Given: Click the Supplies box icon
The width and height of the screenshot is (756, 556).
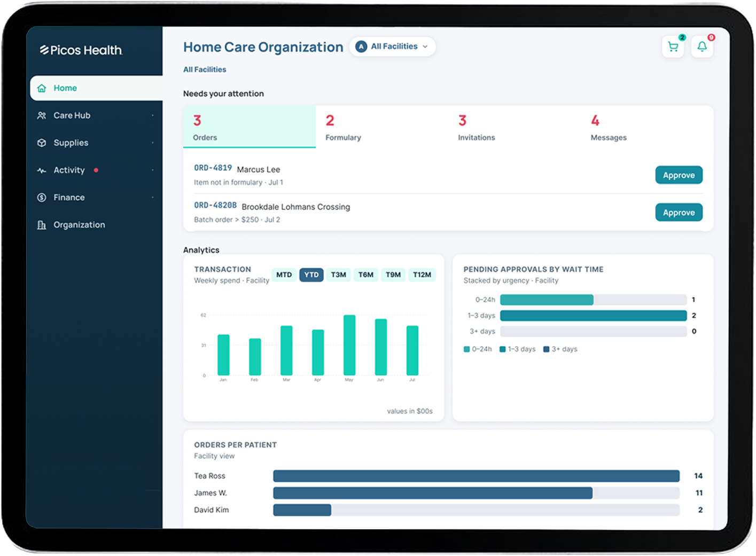Looking at the screenshot, I should (42, 143).
